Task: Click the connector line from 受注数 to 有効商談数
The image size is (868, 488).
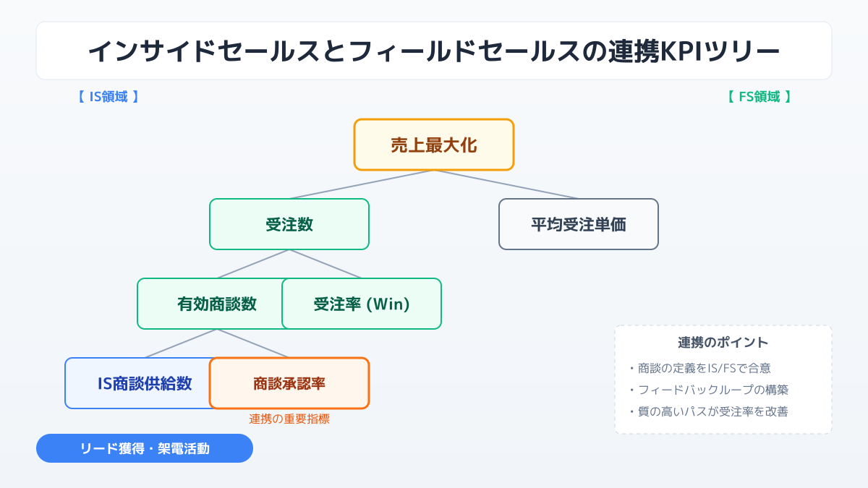Action: 253,264
